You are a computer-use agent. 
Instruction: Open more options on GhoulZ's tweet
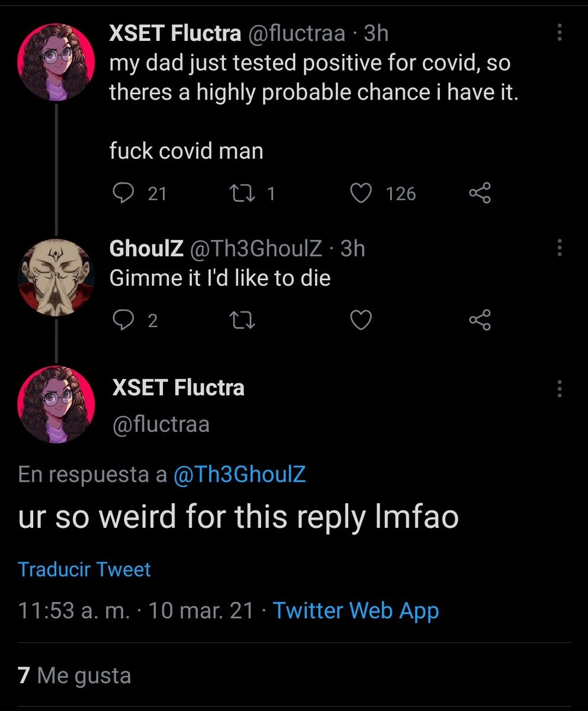click(x=559, y=248)
